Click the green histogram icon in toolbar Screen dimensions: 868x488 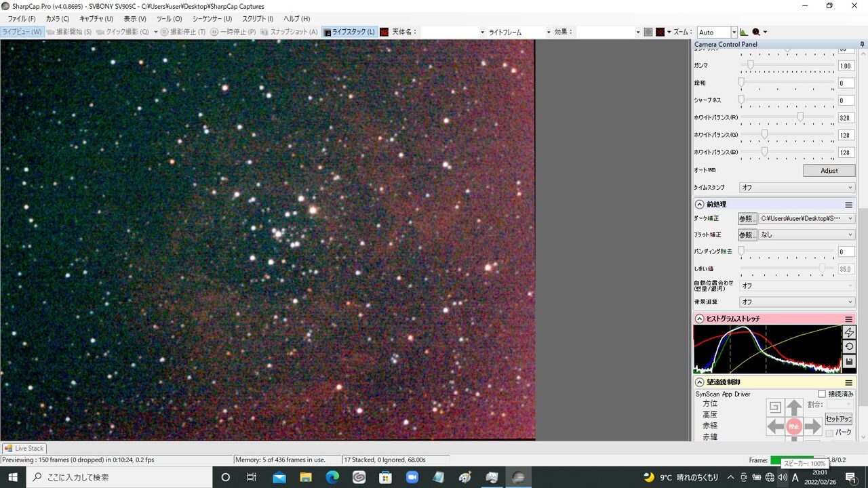coord(745,32)
